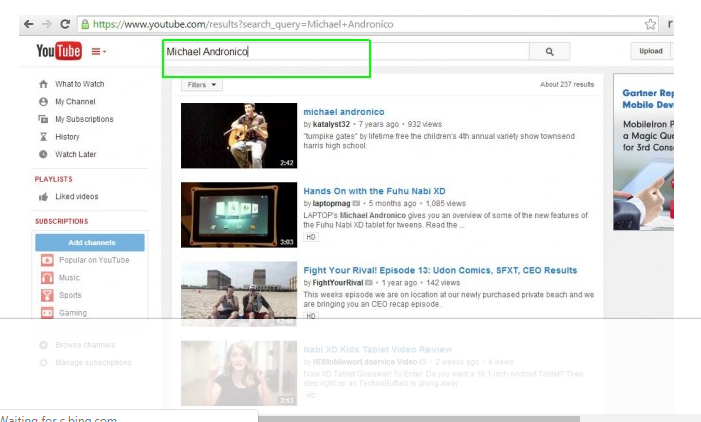Open Fight Your Rival! Episode 13 title

pos(440,270)
